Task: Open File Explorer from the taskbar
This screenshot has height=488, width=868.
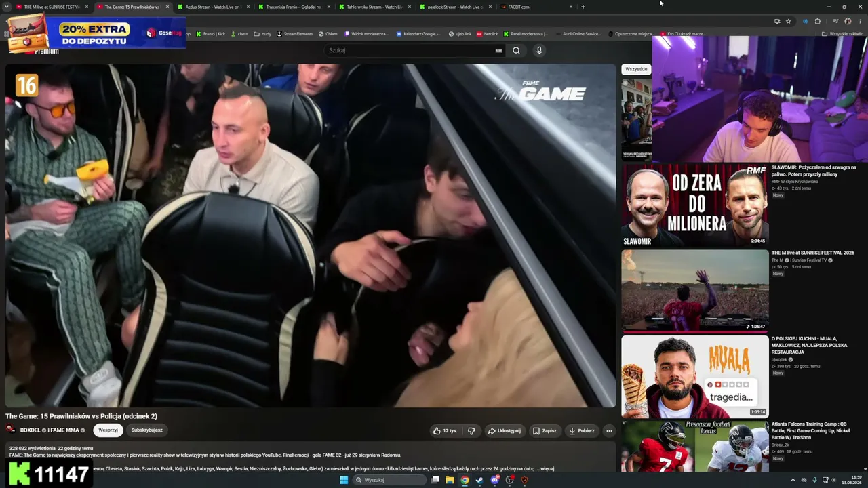Action: [x=450, y=480]
